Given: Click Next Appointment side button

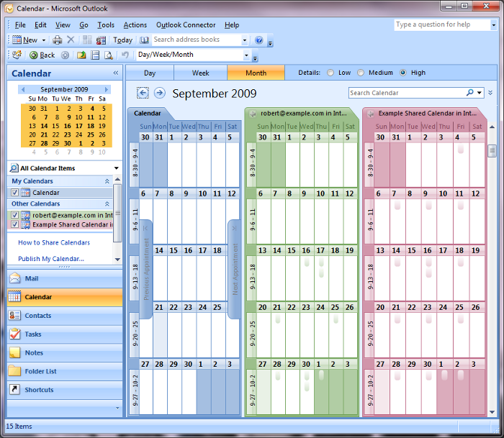Looking at the screenshot, I should tap(234, 269).
